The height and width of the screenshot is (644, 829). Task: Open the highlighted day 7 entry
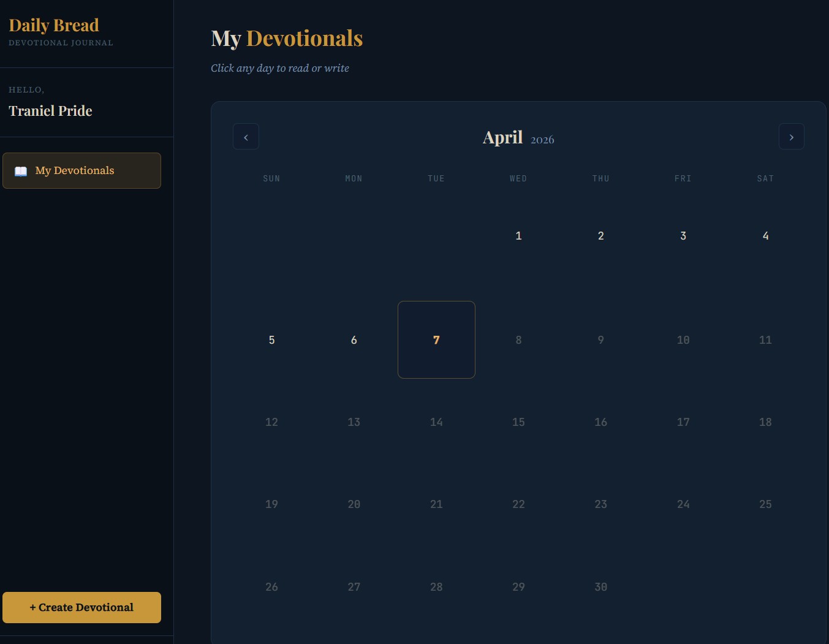point(436,340)
